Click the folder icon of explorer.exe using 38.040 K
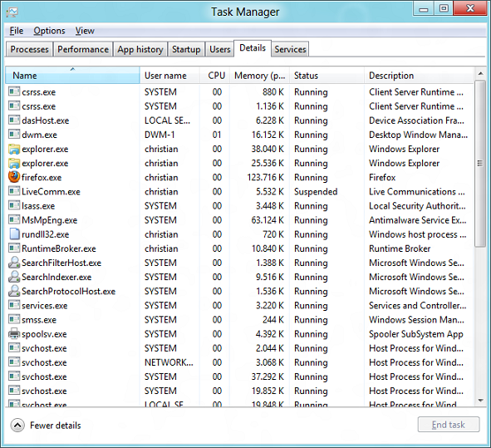This screenshot has height=448, width=491. tap(14, 149)
